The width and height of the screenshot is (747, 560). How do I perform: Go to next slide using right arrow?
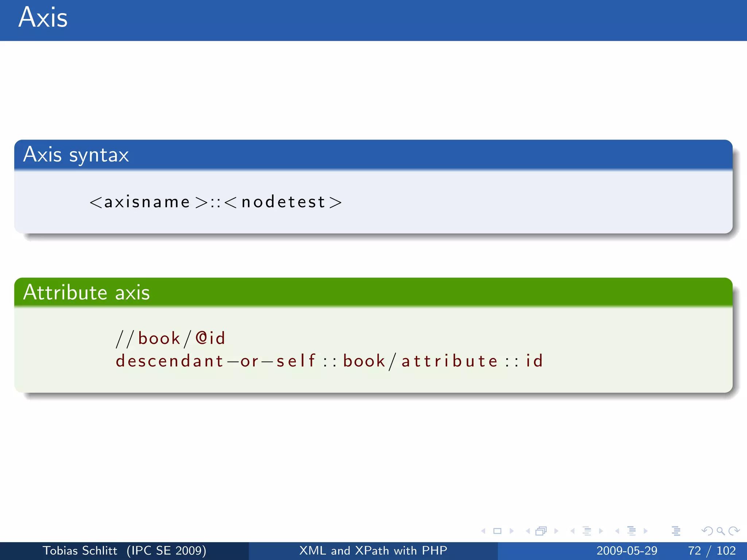tap(511, 531)
